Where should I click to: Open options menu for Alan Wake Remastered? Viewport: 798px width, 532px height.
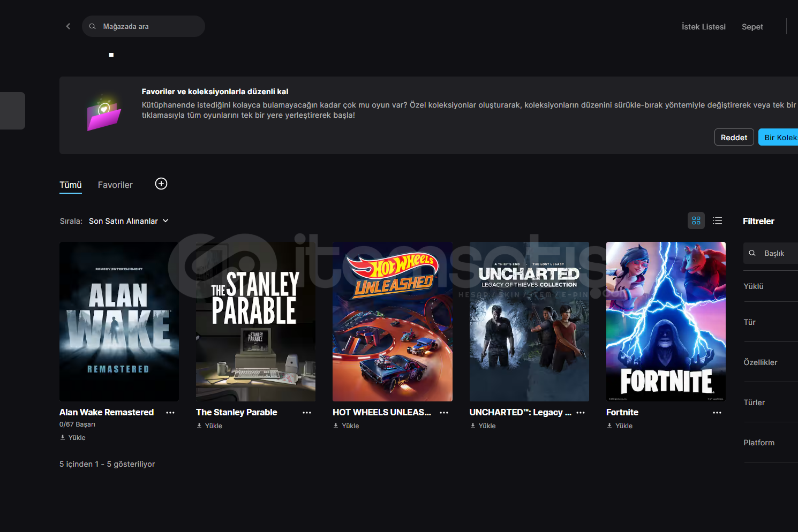point(170,413)
